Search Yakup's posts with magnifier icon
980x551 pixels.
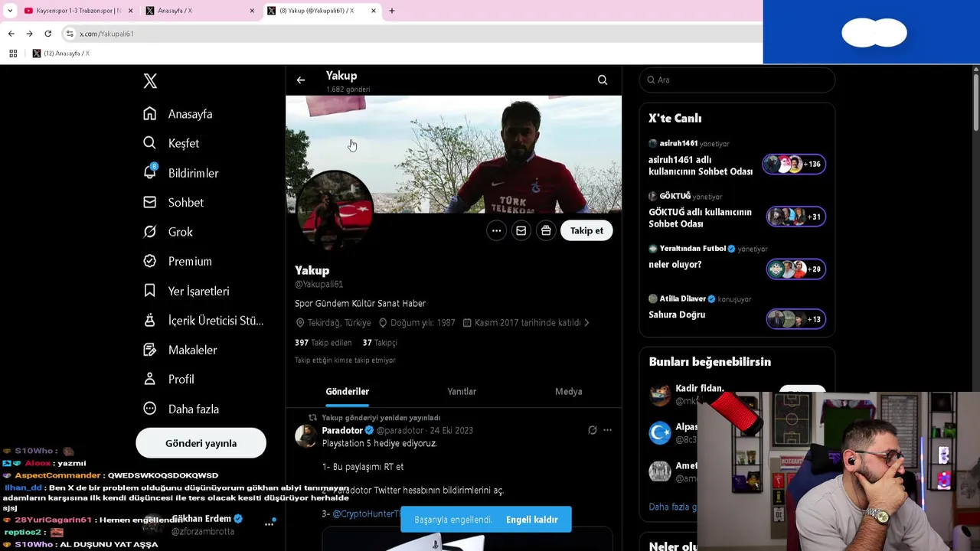pyautogui.click(x=603, y=80)
